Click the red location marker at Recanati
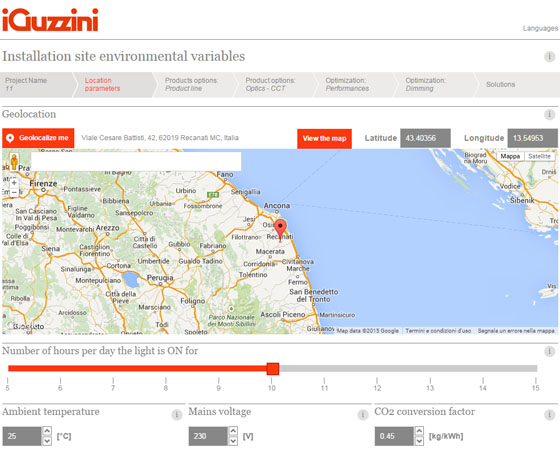The height and width of the screenshot is (449, 560). 280,229
